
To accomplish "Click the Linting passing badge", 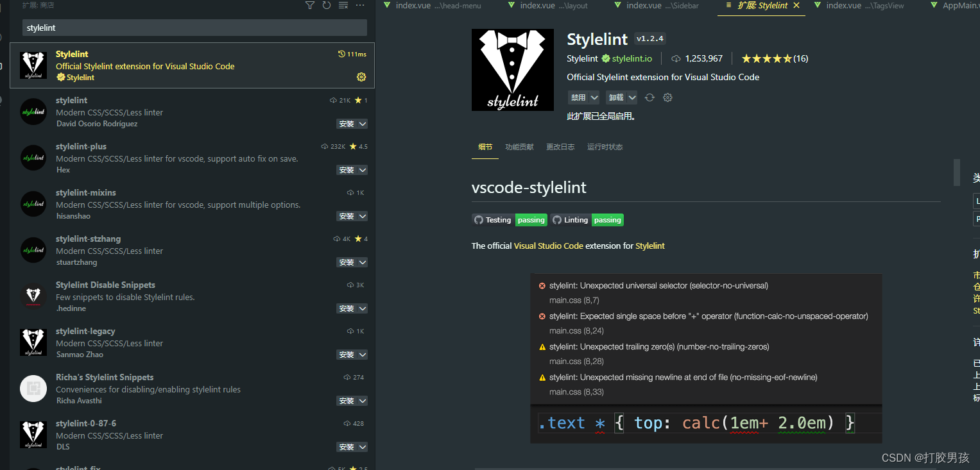I will (587, 220).
